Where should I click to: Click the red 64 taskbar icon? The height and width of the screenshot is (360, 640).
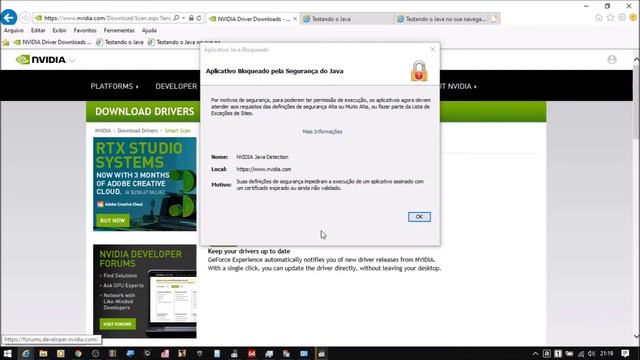[x=252, y=353]
